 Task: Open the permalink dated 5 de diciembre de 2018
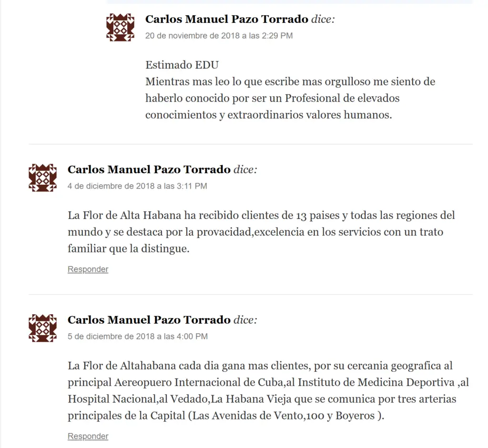pyautogui.click(x=138, y=337)
